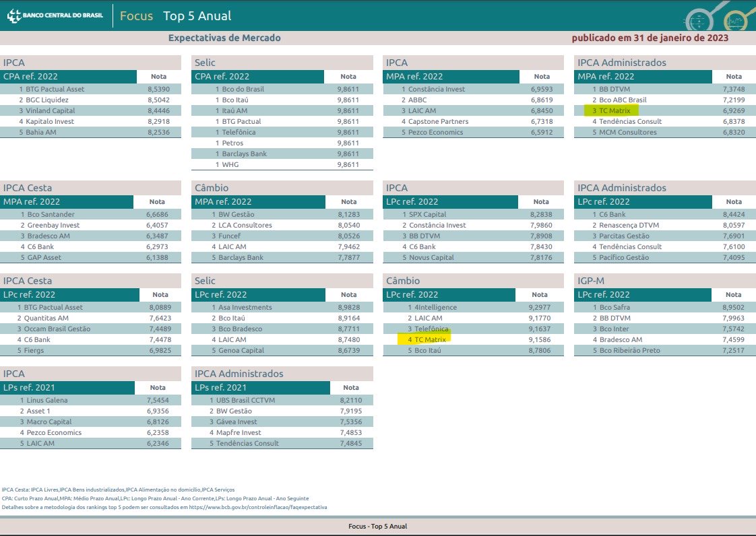Click the 'Bco Ribeirão Preto' row
756x536 pixels.
tap(665, 350)
